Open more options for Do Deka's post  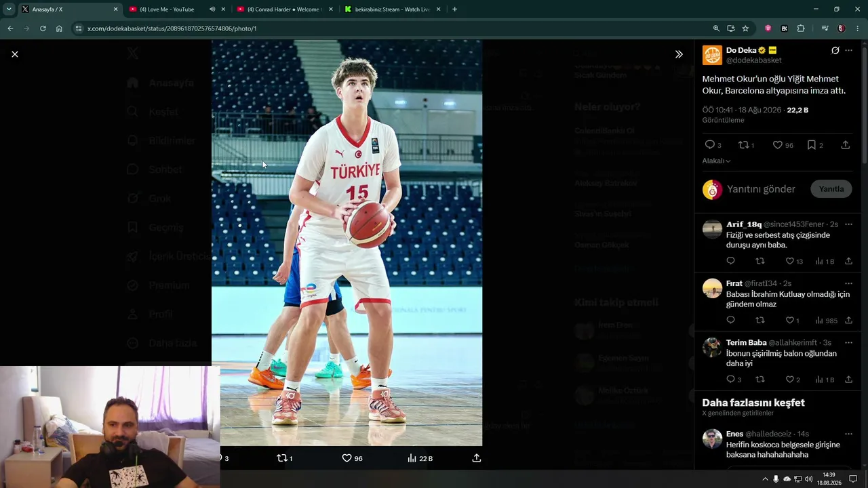848,50
